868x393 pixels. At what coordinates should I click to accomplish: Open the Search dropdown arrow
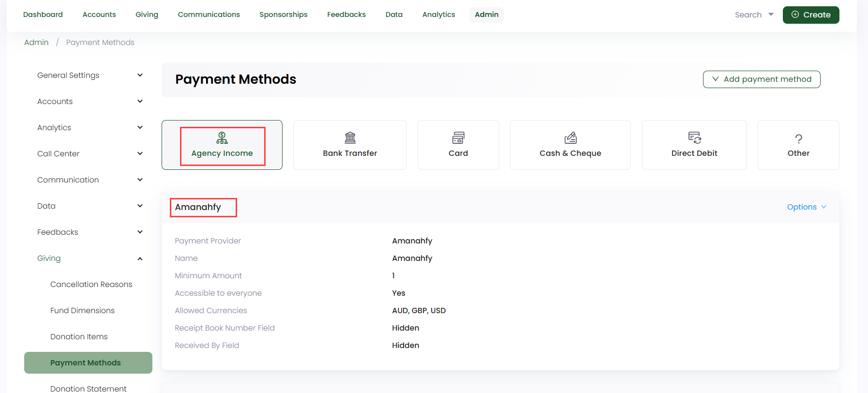[x=771, y=15]
